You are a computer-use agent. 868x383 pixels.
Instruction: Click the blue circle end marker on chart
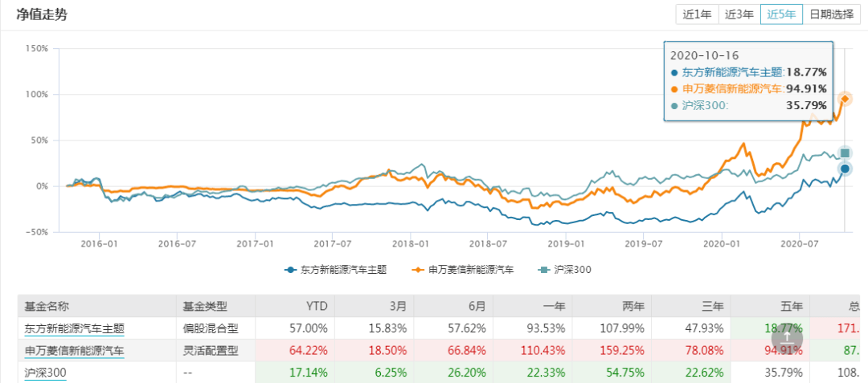tap(845, 169)
